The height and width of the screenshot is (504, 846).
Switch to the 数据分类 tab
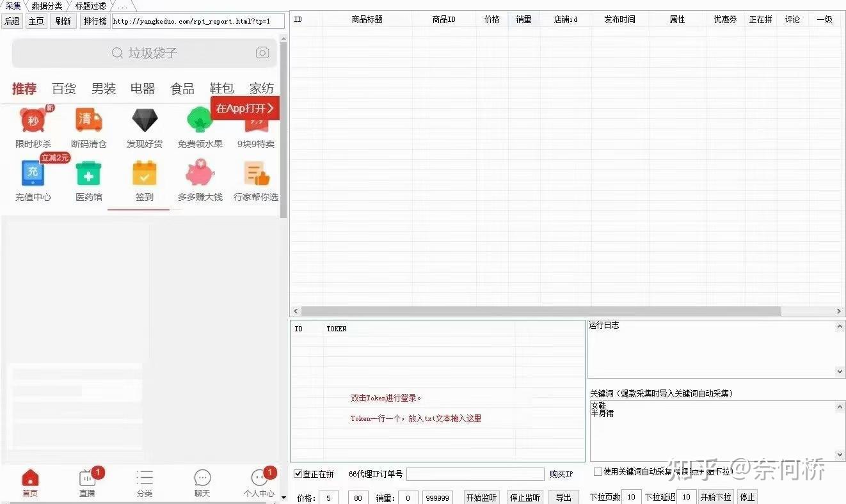coord(47,6)
